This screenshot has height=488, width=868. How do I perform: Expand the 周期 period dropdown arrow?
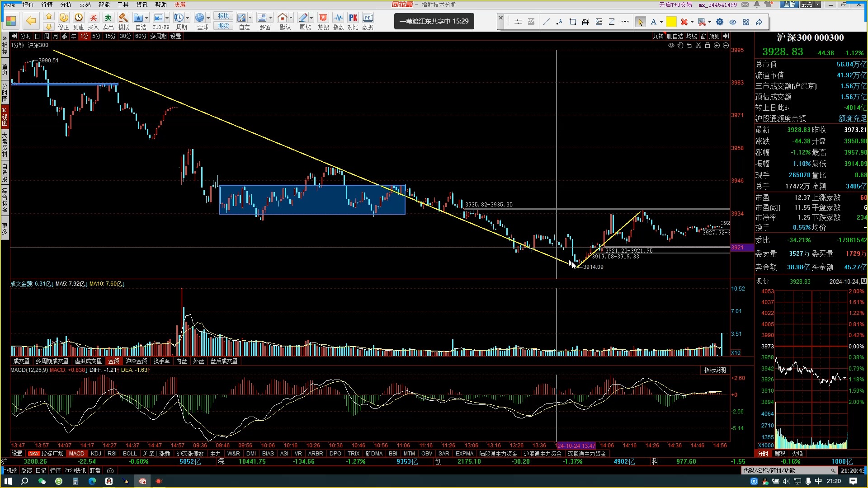coord(188,18)
